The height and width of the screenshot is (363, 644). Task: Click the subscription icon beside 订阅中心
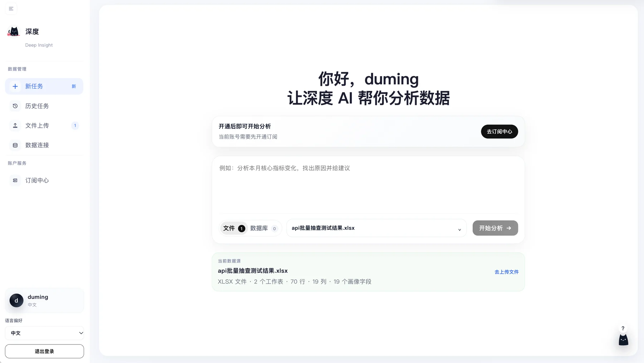coord(15,180)
